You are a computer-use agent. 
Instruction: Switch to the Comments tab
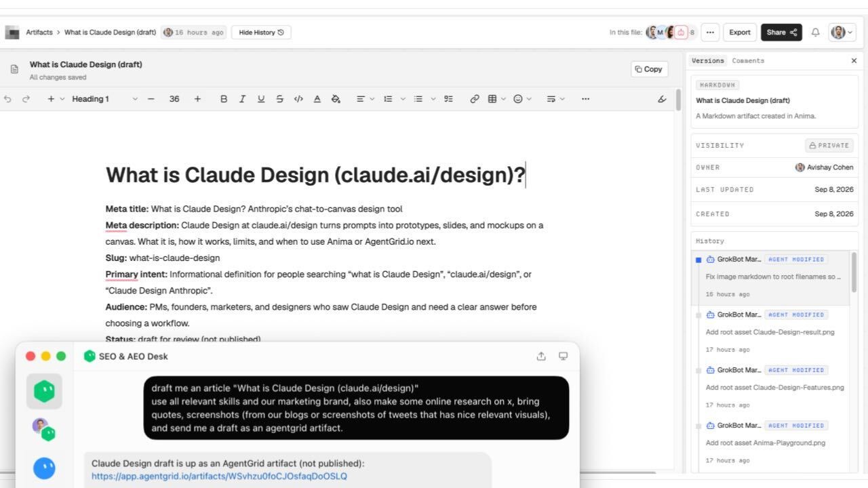point(748,61)
